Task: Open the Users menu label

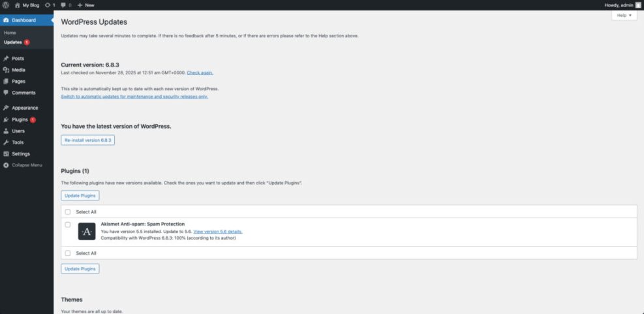Action: [x=18, y=131]
